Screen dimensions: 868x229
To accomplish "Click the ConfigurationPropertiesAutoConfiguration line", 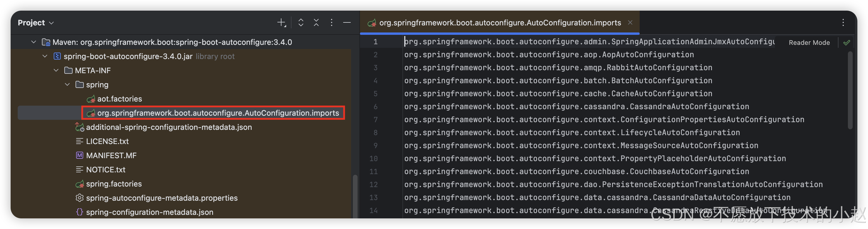I will tap(604, 120).
